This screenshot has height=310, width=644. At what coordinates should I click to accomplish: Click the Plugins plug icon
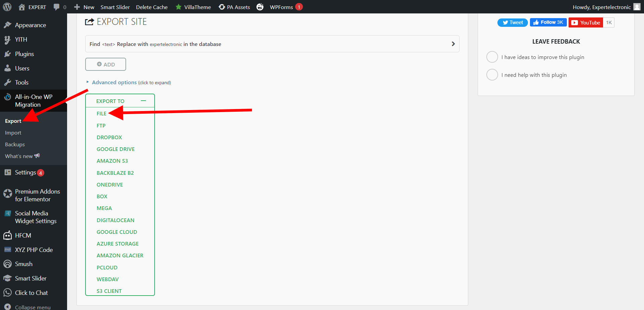7,54
